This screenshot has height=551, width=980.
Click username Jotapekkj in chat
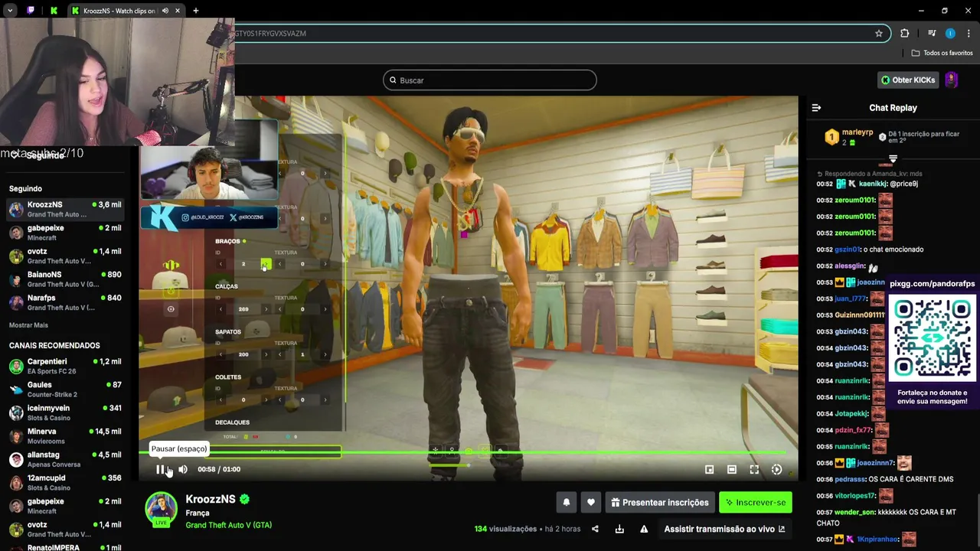point(851,413)
